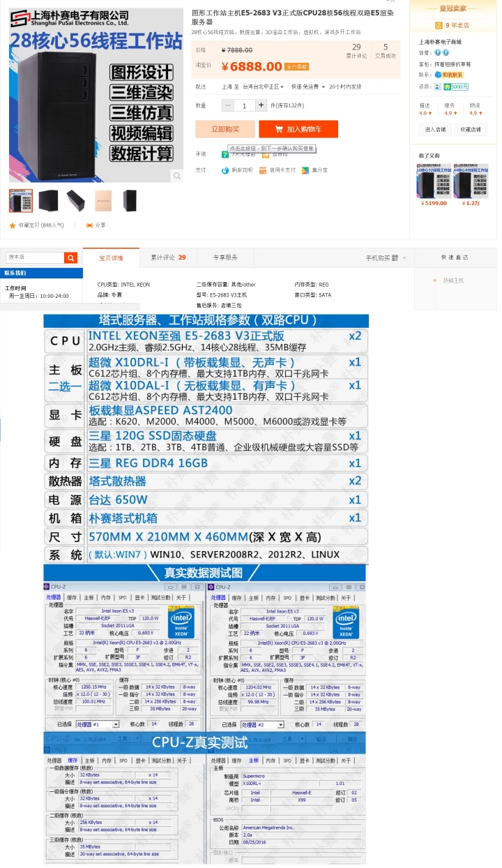Click the Wangwang 和我联系 contact icon
This screenshot has width=502, height=868.
coord(449,75)
